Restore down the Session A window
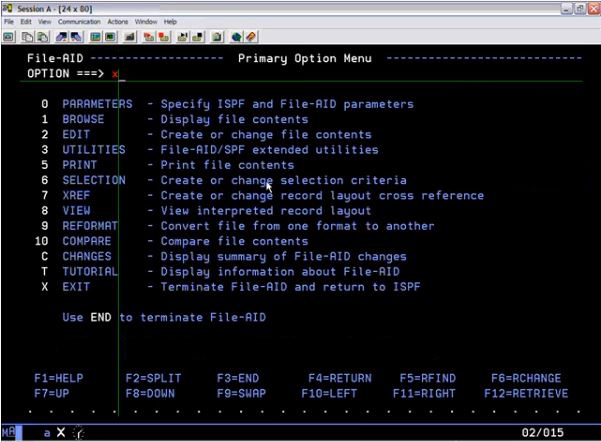 [x=580, y=9]
